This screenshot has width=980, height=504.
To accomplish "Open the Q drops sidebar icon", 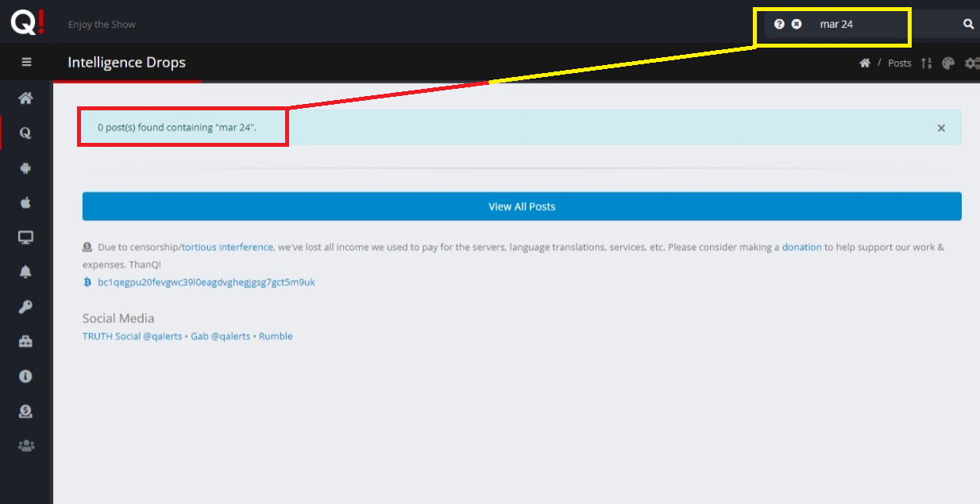I will [26, 133].
